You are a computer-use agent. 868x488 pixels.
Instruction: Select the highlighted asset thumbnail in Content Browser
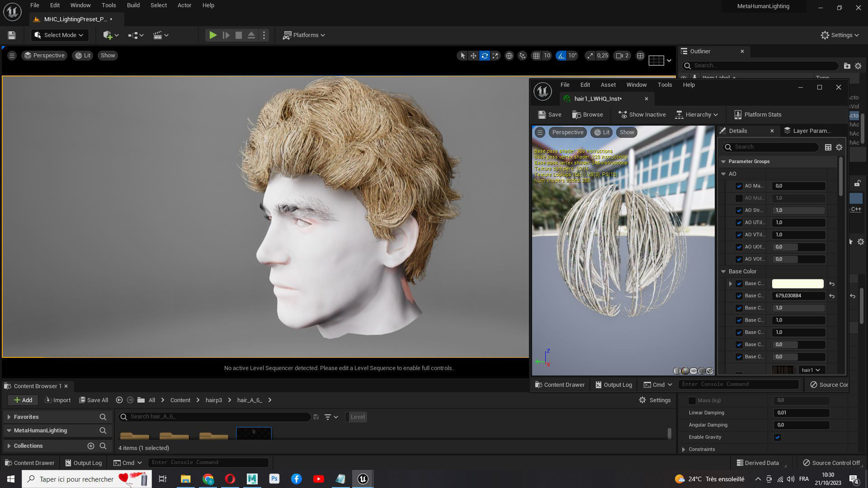pos(254,433)
